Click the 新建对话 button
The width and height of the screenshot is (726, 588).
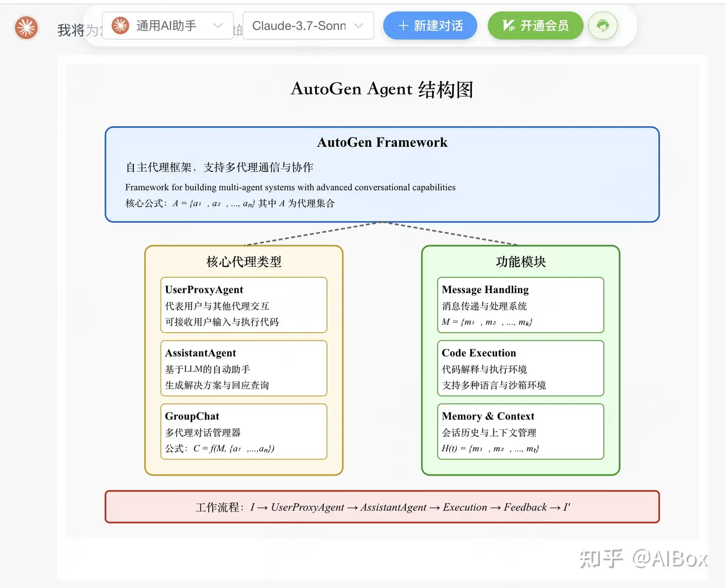tap(430, 26)
